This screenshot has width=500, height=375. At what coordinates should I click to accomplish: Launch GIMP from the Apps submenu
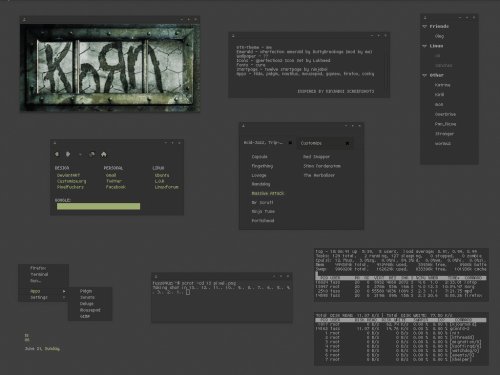click(x=85, y=316)
